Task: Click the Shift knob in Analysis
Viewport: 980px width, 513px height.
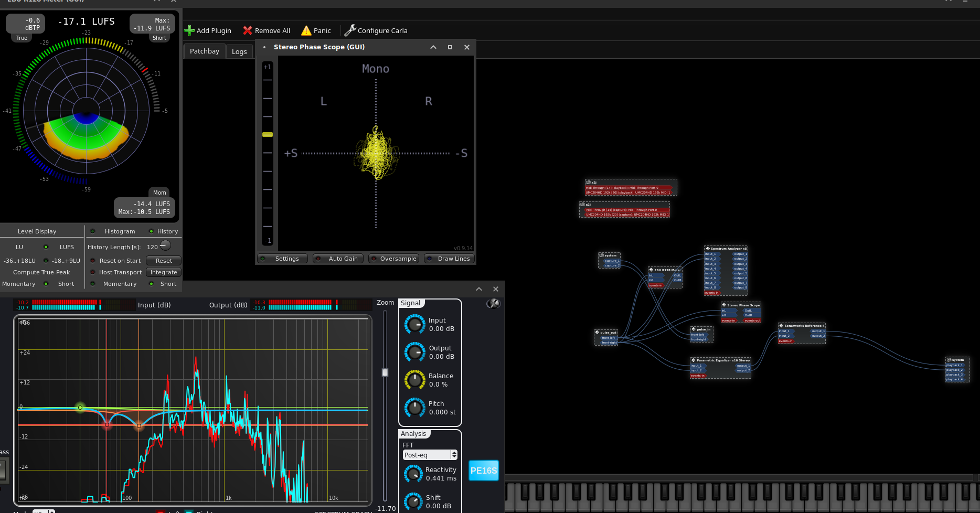Action: (x=413, y=502)
